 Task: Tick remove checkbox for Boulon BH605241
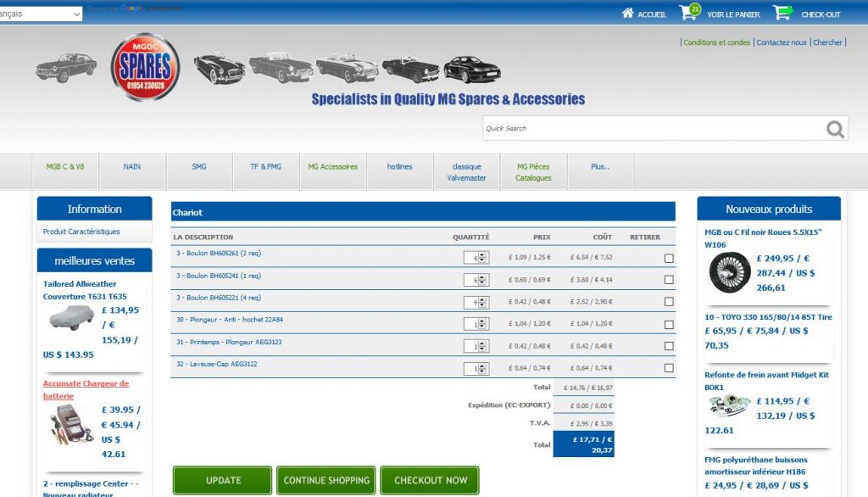coord(669,280)
